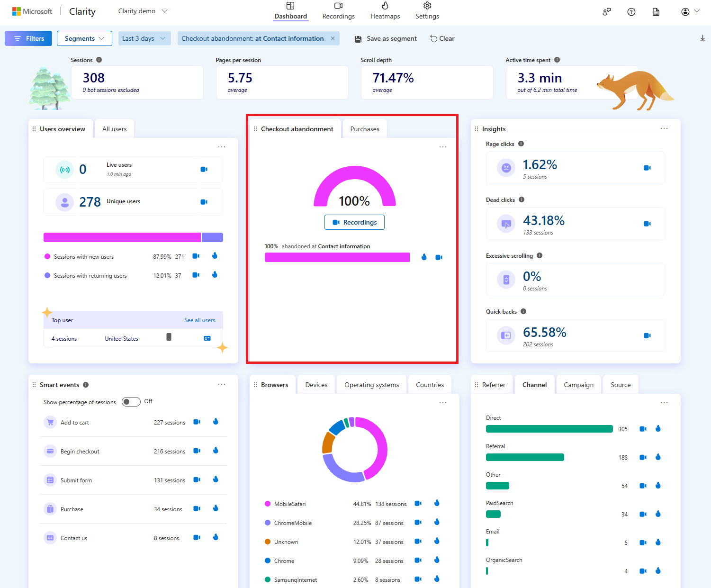Screen dimensions: 711x588
Task: View recordings for Purchase event
Action: 197,509
